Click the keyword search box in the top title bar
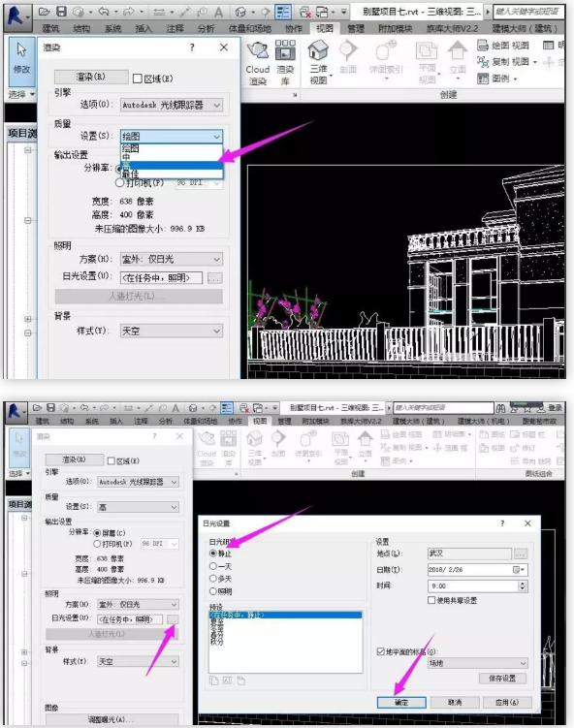This screenshot has height=728, width=574. (x=528, y=12)
